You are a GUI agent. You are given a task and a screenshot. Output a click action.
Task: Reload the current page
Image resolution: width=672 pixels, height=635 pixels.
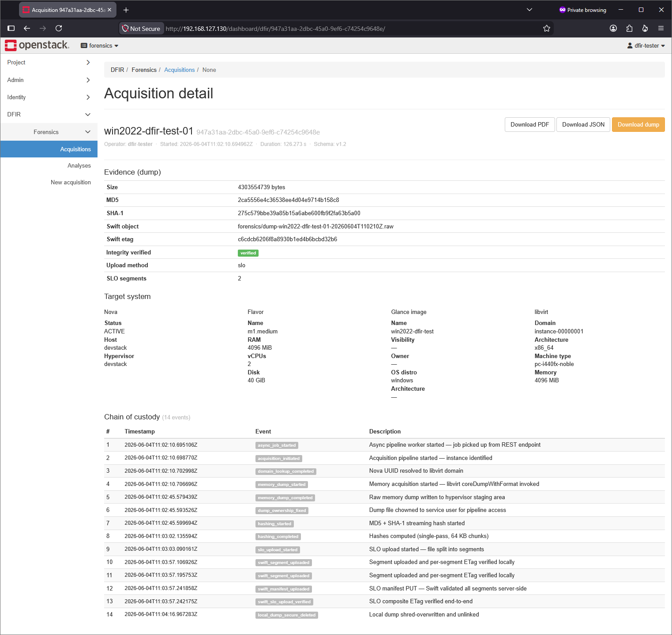pos(59,28)
